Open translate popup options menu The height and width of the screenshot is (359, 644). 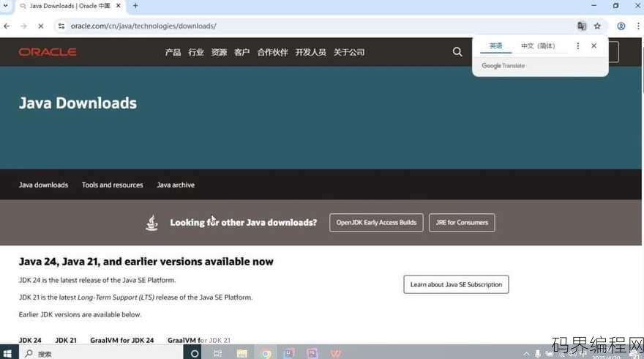(578, 45)
